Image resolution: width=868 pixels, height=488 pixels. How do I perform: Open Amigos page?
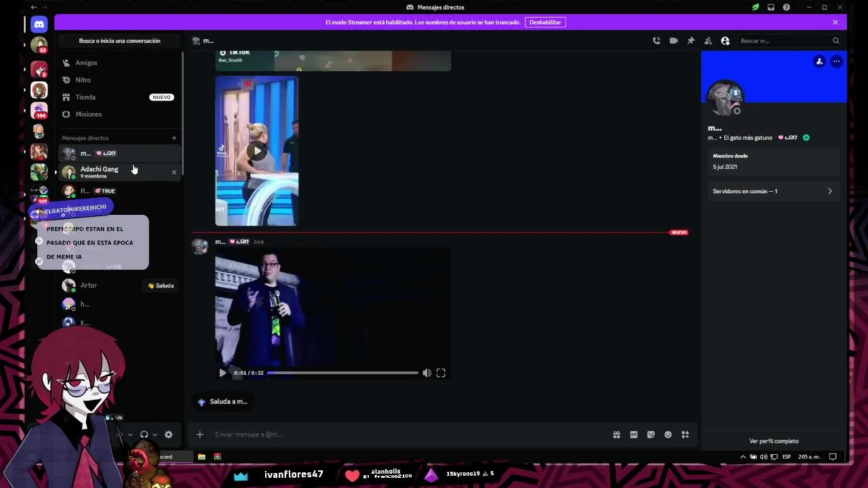[x=119, y=62]
